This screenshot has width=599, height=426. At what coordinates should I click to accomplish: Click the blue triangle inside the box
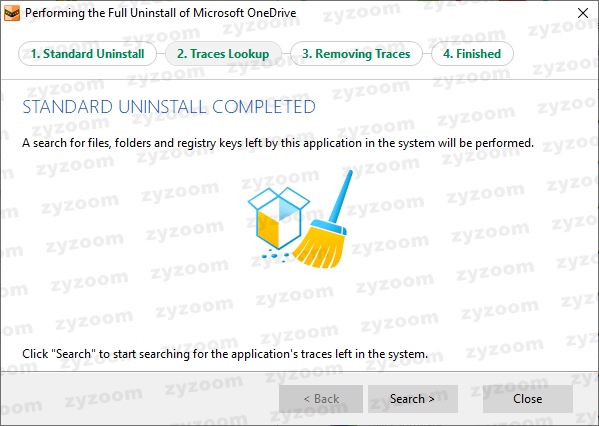(x=286, y=210)
